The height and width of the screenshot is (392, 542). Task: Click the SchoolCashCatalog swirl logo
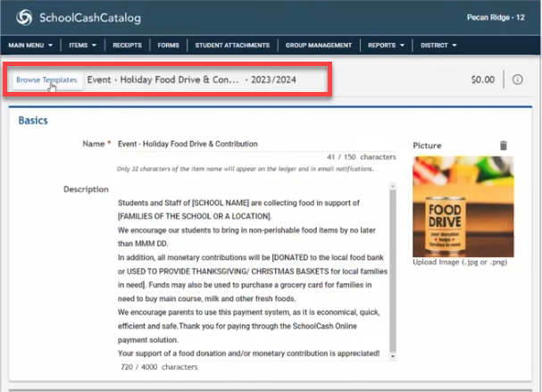coord(24,17)
